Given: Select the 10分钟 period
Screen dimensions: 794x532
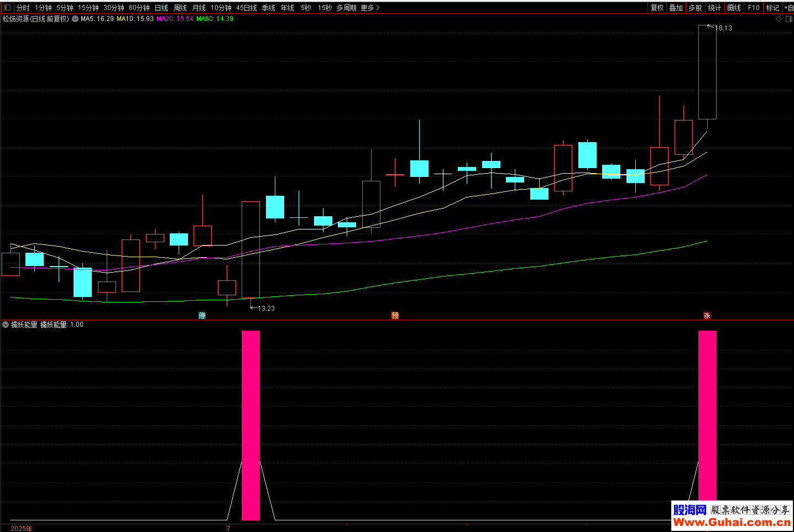Looking at the screenshot, I should [221, 8].
